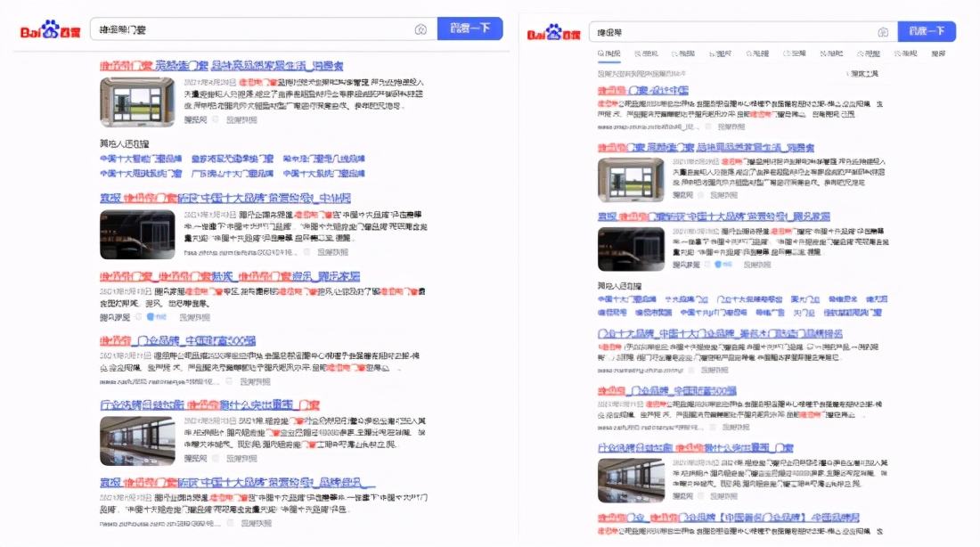Click the 百度一下 search button on the left page
The image size is (980, 547).
pyautogui.click(x=470, y=29)
